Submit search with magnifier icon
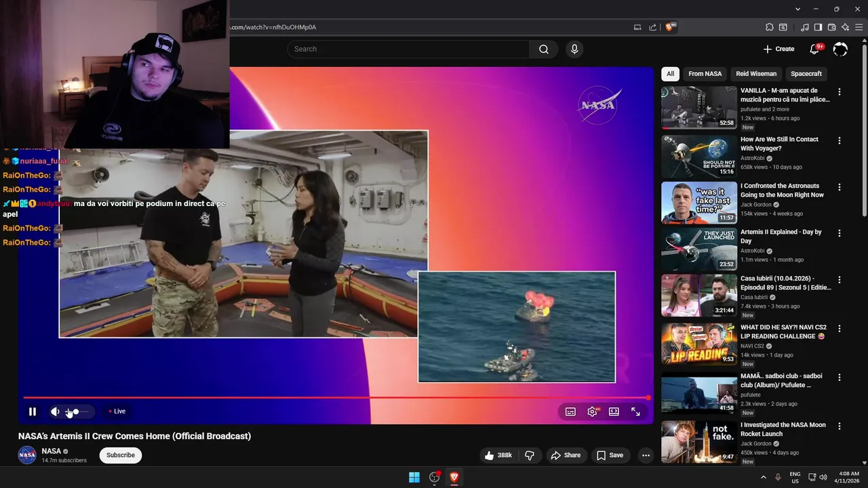868x488 pixels. [544, 49]
